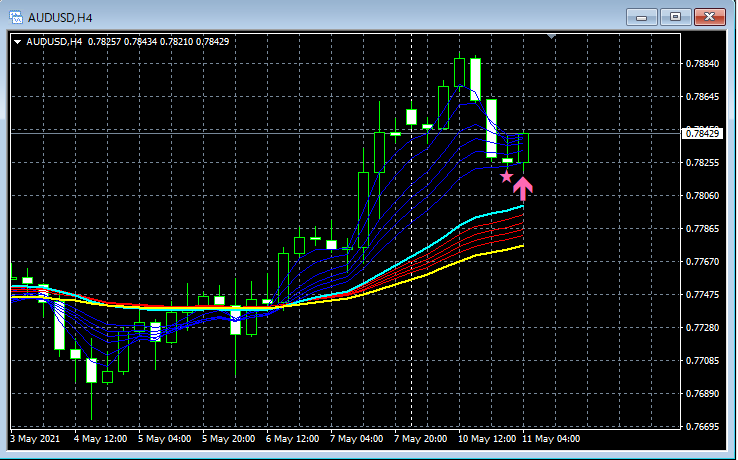This screenshot has width=738, height=460.
Task: Click price scale label 0.78645
Action: 703,97
